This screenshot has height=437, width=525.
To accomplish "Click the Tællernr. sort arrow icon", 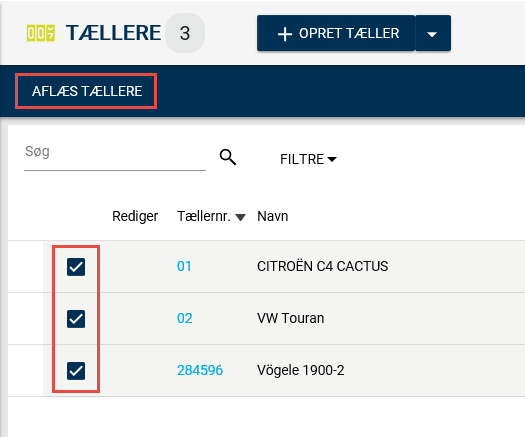I will click(x=240, y=217).
